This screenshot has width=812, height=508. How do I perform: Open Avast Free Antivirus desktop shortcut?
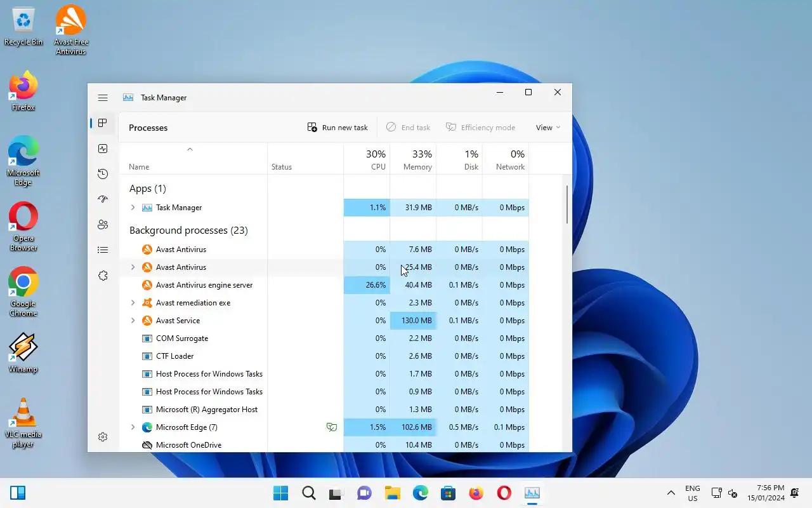71,30
